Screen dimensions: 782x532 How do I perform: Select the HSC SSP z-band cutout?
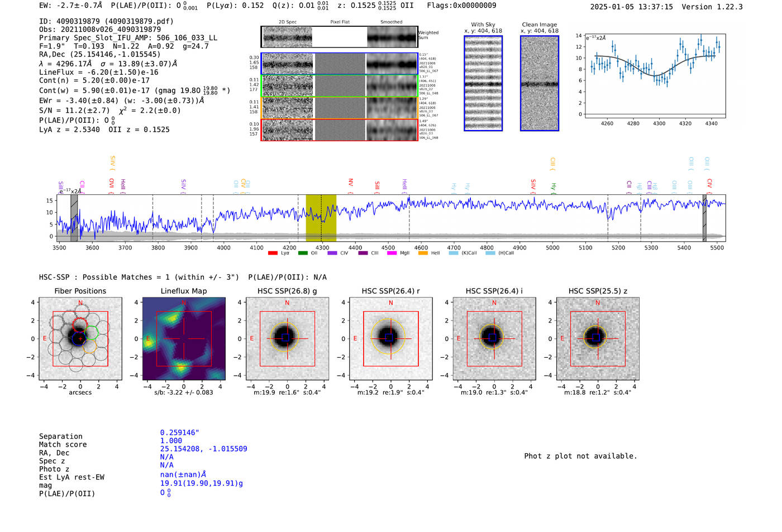(598, 339)
